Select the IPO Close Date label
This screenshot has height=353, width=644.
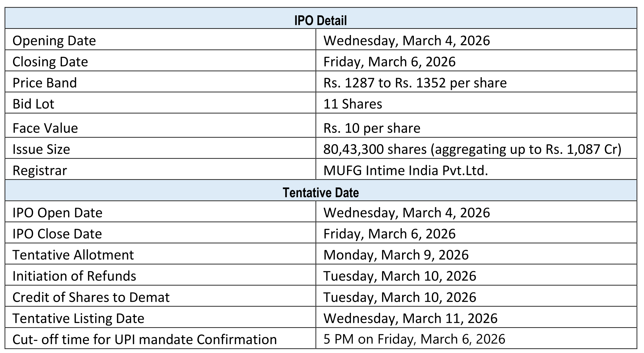[57, 234]
